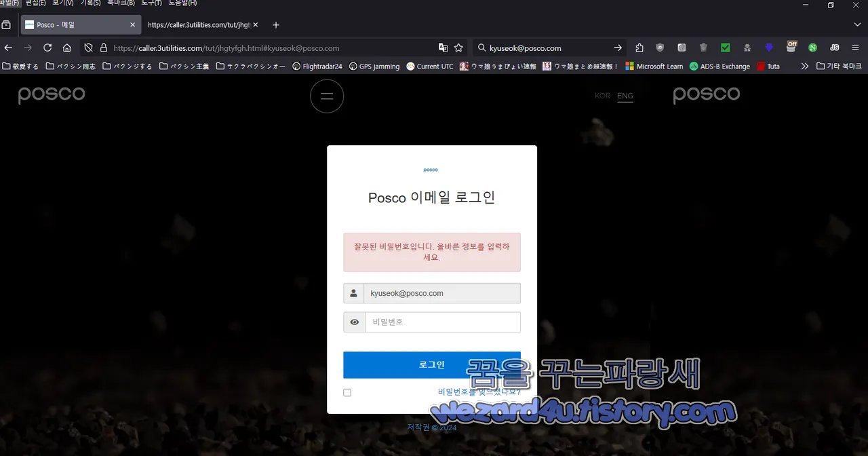This screenshot has height=456, width=868.
Task: Open the Flightradar24 bookmark
Action: [317, 66]
